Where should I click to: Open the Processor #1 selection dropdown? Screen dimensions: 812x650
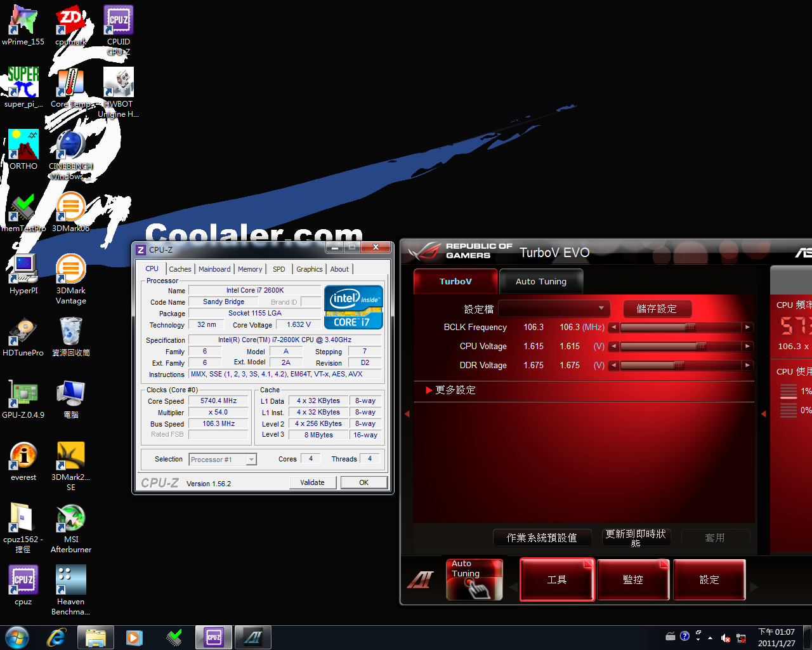[x=223, y=460]
